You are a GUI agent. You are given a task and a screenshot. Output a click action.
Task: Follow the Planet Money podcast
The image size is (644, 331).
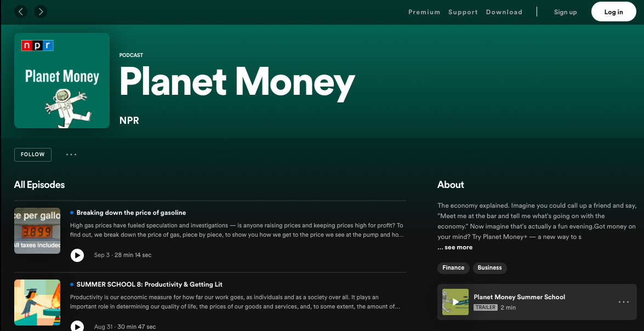click(x=33, y=155)
